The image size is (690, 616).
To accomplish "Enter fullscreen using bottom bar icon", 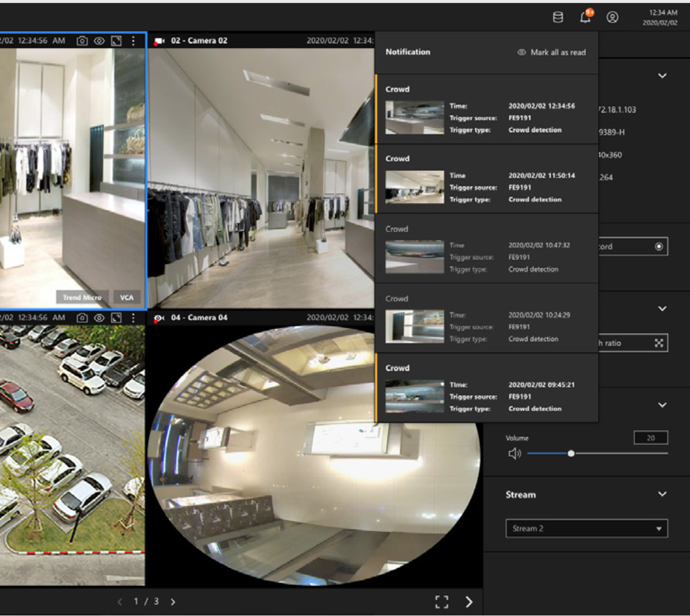I will coord(442,602).
